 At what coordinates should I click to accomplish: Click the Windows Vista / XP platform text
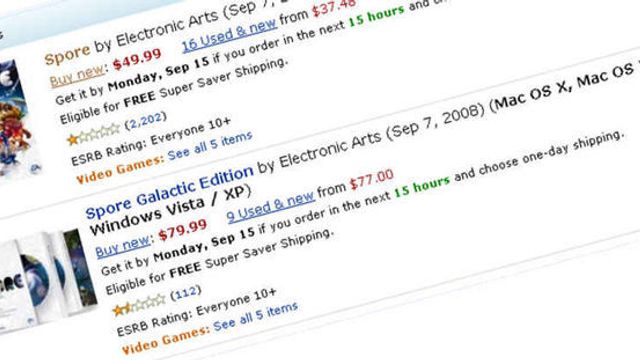click(170, 211)
